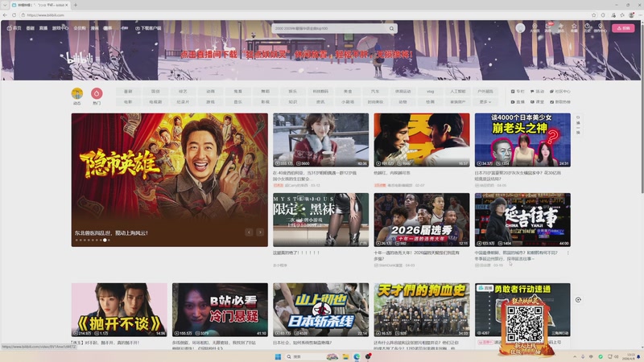This screenshot has width=644, height=362.
Task: Select the 美食 category chip
Action: [348, 91]
